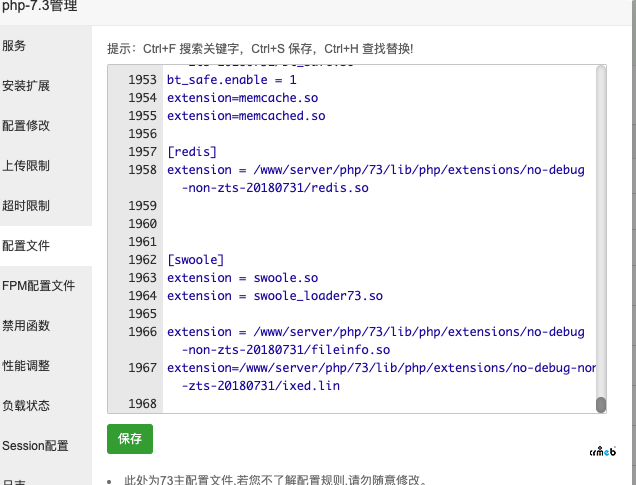View the 负载状态 tab
This screenshot has height=485, width=636.
click(x=26, y=406)
